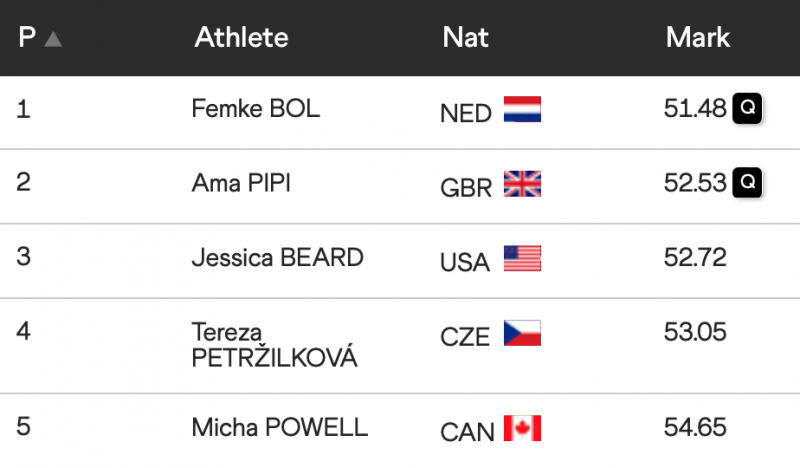This screenshot has height=468, width=800.
Task: Click the NED nationality code
Action: point(465,113)
